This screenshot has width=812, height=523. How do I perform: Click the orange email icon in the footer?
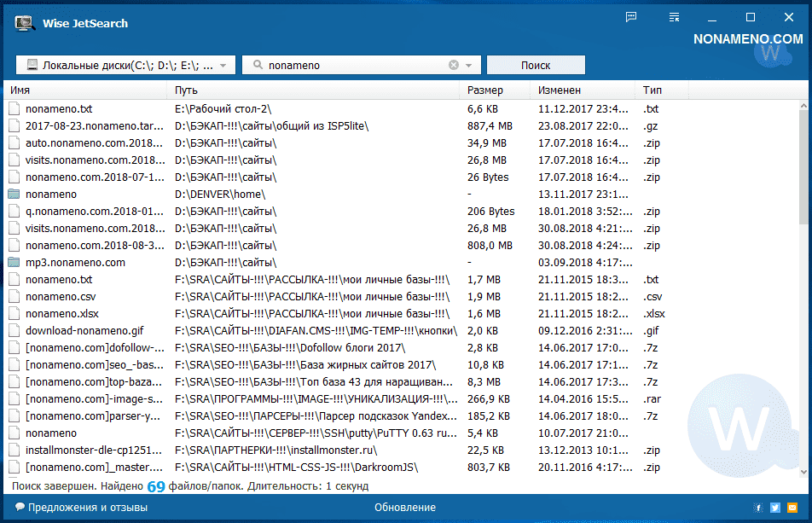point(792,508)
